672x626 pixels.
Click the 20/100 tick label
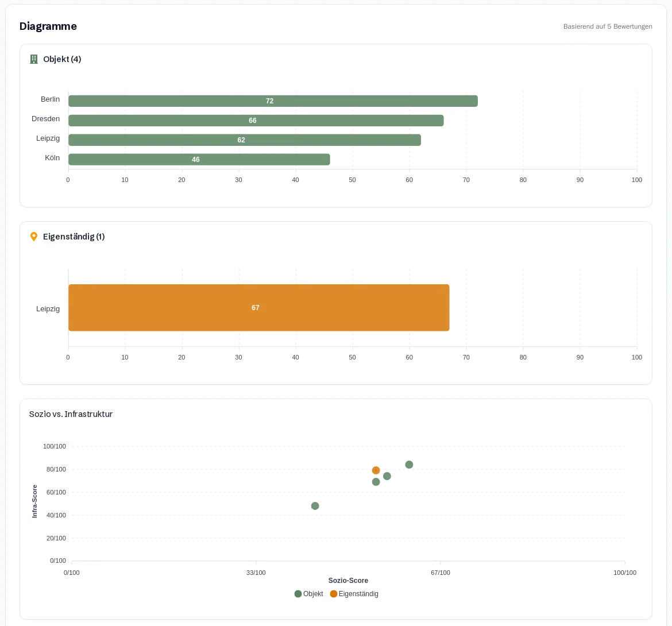(x=56, y=538)
